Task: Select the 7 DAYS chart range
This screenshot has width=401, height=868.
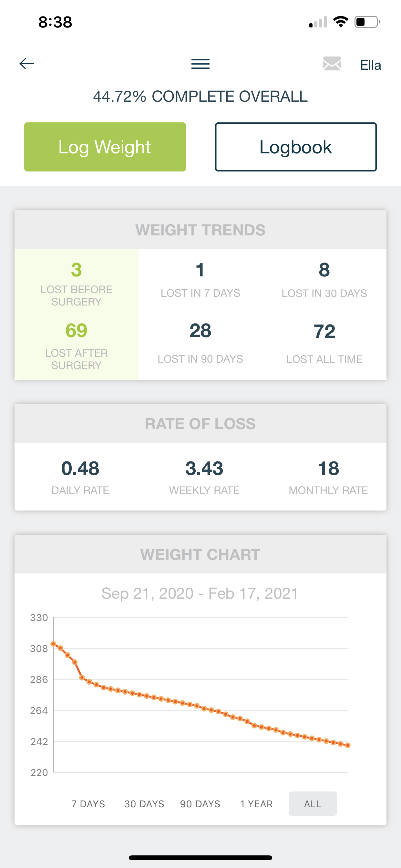Action: click(88, 804)
